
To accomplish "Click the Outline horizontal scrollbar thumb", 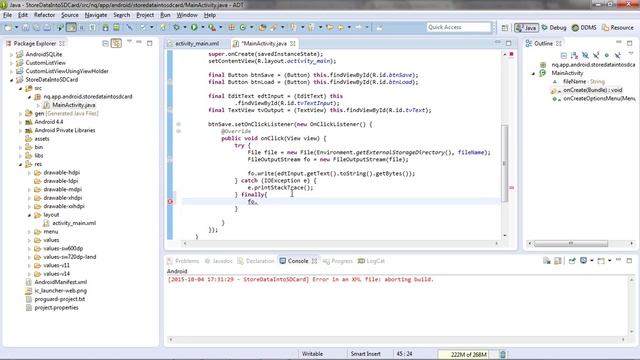I will (571, 243).
